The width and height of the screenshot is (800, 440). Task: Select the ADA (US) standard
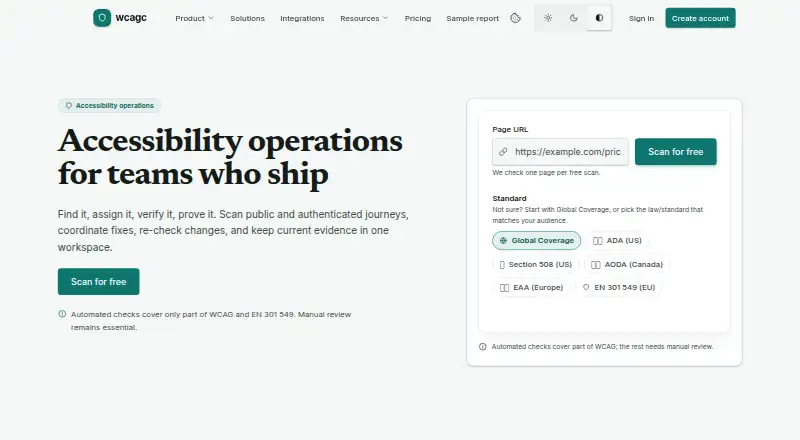click(617, 240)
